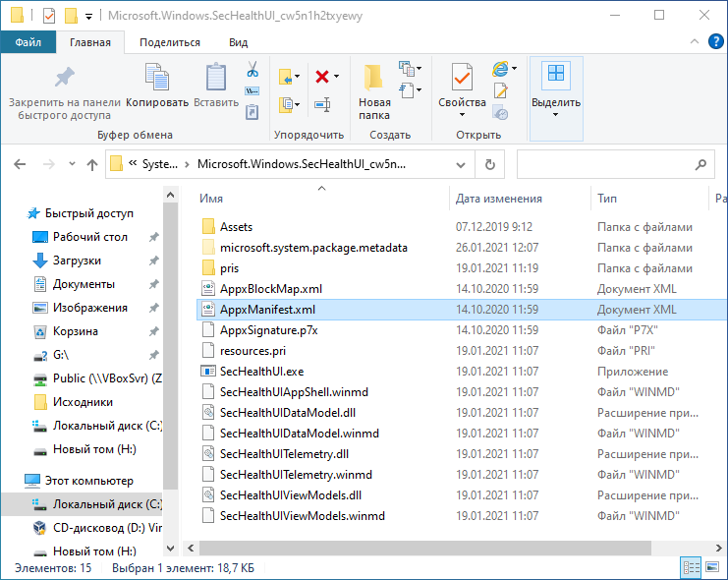Select SecHealthUITelemetry.dll file
This screenshot has height=580, width=728.
tap(284, 453)
